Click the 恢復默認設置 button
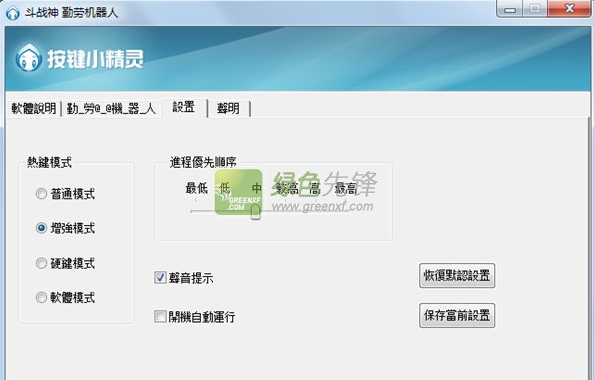Screen dimensions: 594x380 457,276
